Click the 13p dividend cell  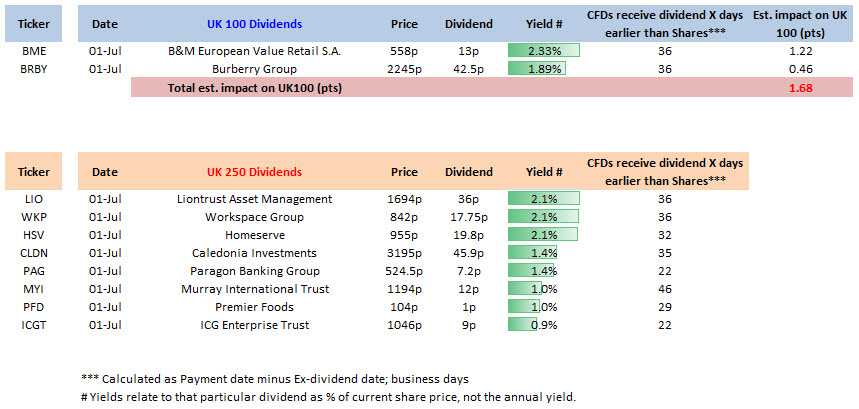pyautogui.click(x=468, y=51)
